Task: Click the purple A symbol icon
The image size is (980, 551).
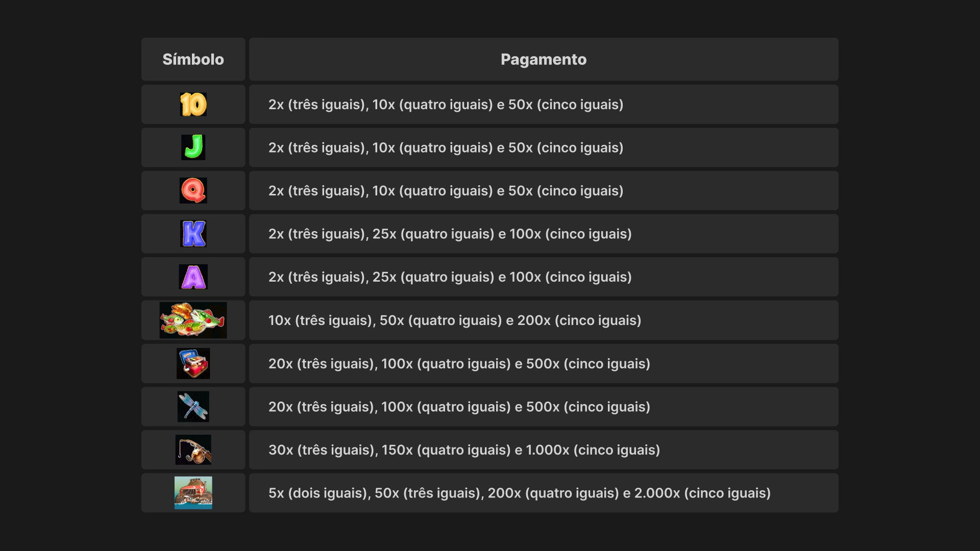Action: [x=193, y=277]
